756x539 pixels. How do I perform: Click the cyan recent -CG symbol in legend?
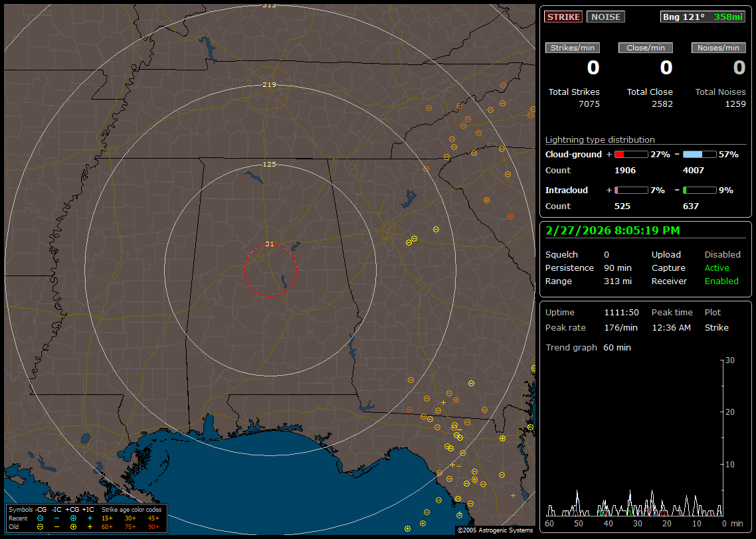41,518
